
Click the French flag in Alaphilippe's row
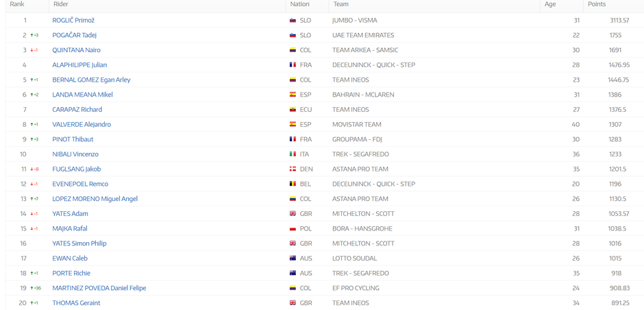pos(293,65)
